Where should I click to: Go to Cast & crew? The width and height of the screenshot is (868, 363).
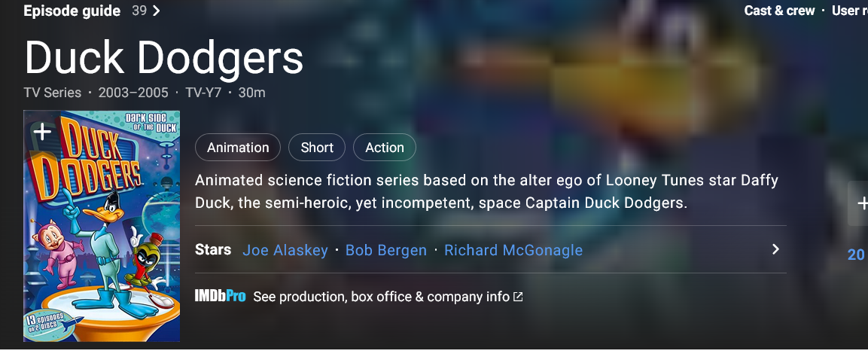(x=779, y=11)
